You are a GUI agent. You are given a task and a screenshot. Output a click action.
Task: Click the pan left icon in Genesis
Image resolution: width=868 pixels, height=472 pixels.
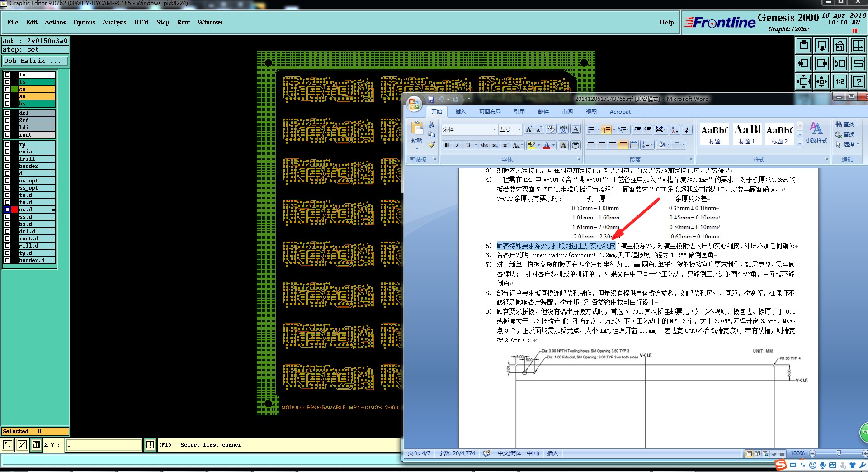coord(804,63)
